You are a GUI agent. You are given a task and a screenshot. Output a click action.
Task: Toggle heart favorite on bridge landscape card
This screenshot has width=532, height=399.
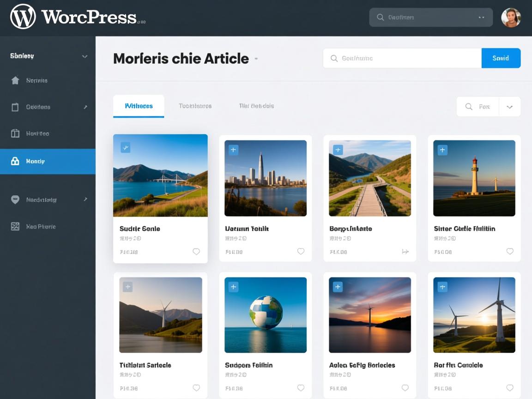pos(196,252)
